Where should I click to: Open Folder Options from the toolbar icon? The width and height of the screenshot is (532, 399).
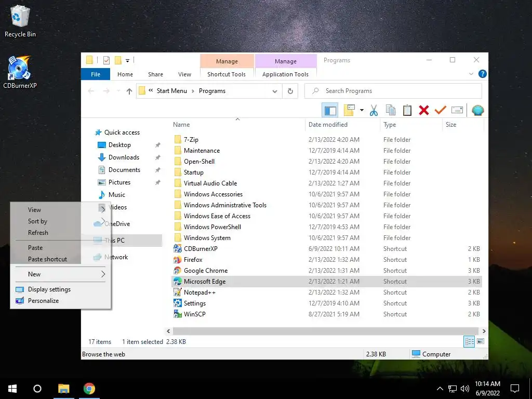click(349, 110)
